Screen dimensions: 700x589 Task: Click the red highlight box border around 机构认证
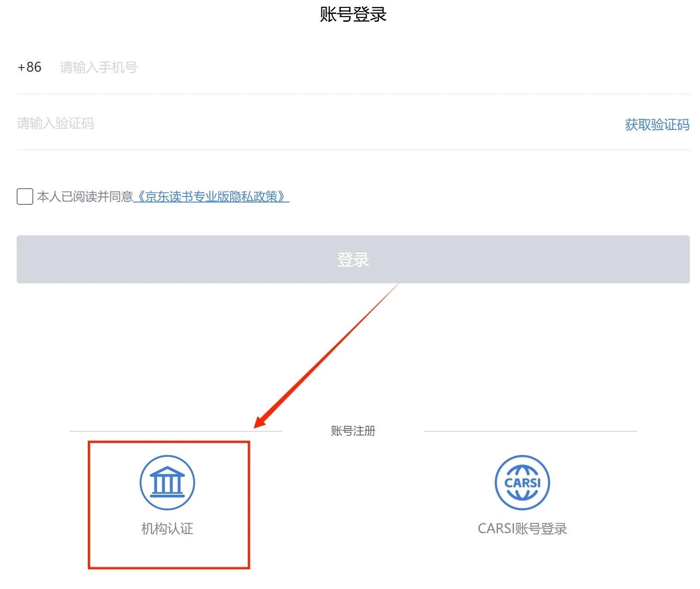pos(169,567)
